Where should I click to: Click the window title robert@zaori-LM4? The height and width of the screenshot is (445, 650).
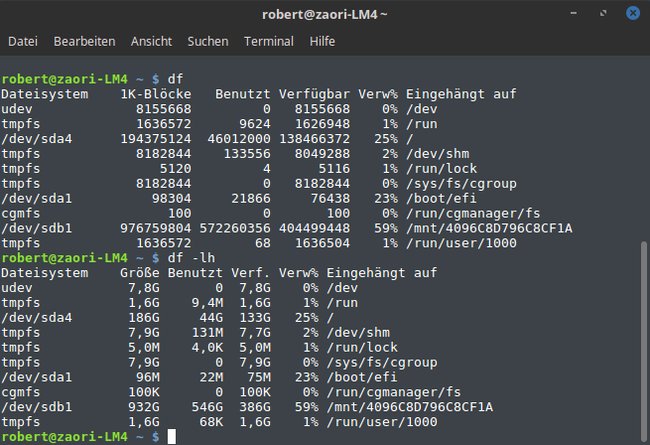coord(325,15)
